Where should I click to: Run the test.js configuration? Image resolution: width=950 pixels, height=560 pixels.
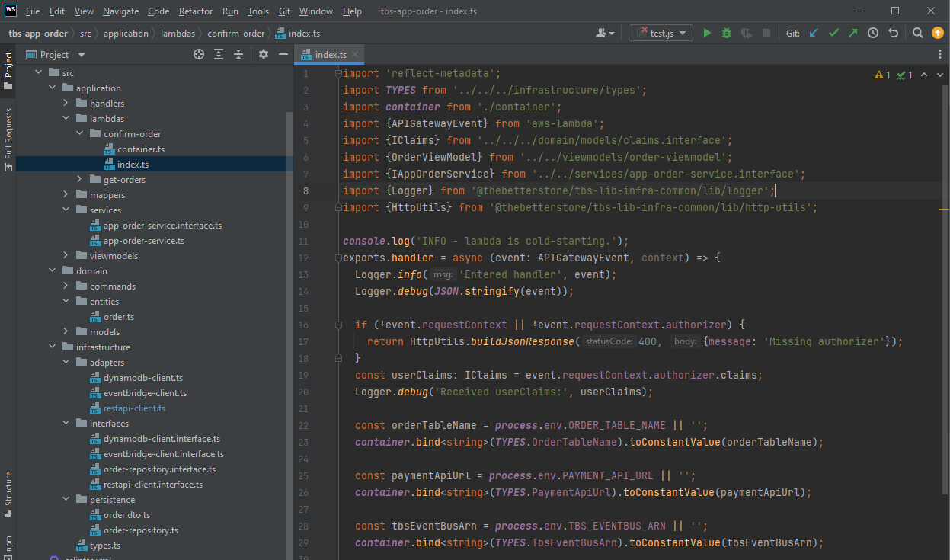coord(708,33)
